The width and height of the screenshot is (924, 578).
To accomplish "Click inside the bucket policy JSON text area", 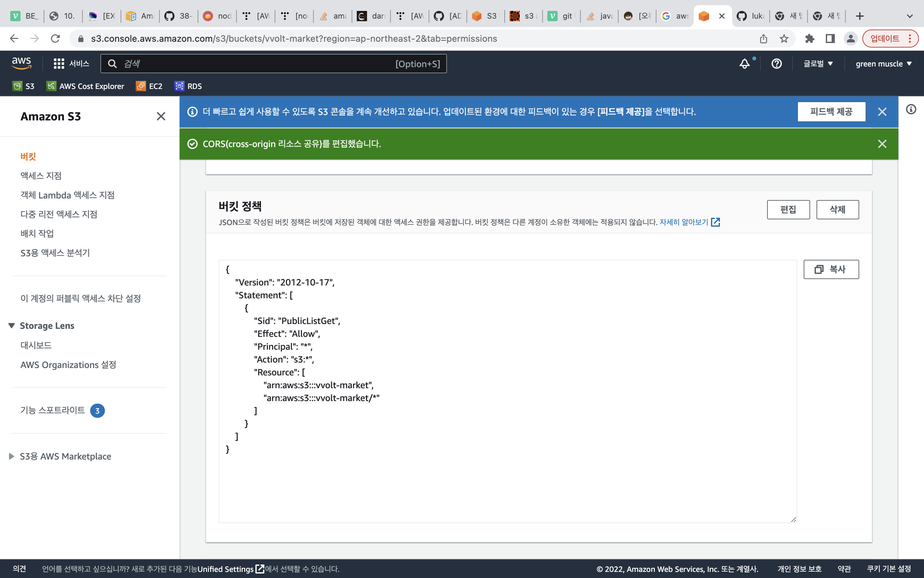I will 508,391.
